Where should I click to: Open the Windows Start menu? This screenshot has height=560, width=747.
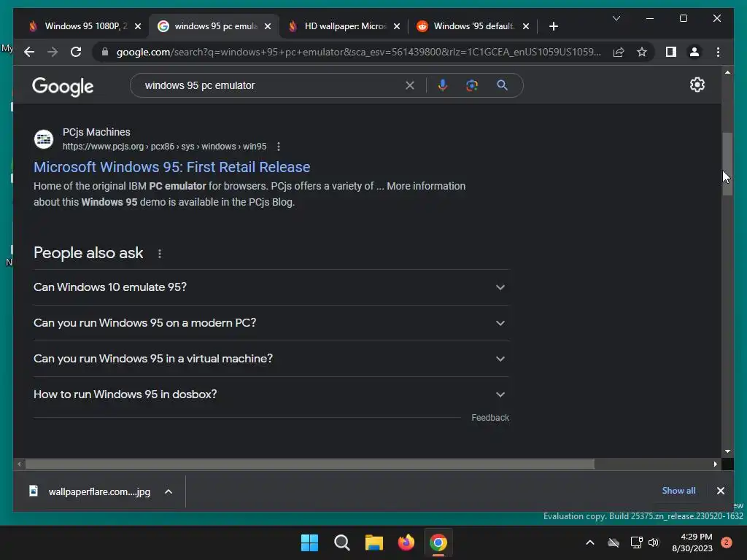coord(309,542)
